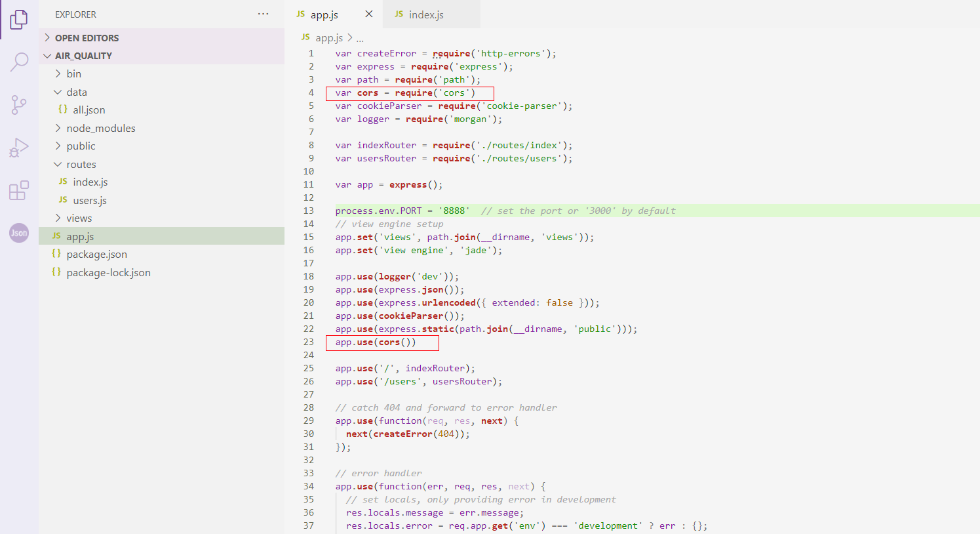This screenshot has width=980, height=534.
Task: Click the JS icon beside routes index.js
Action: 63,182
